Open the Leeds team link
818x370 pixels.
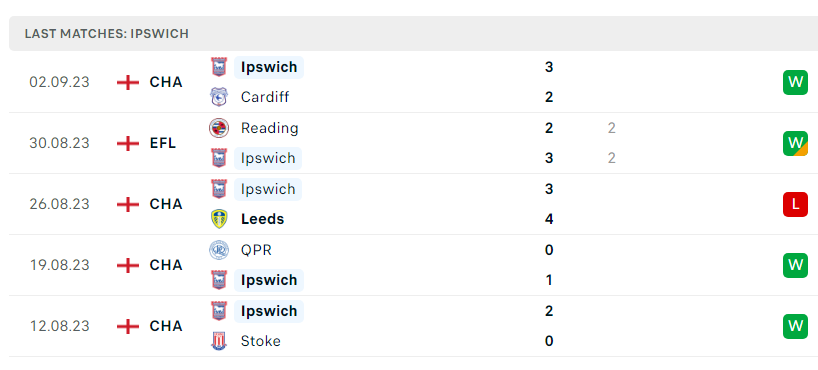pyautogui.click(x=262, y=219)
